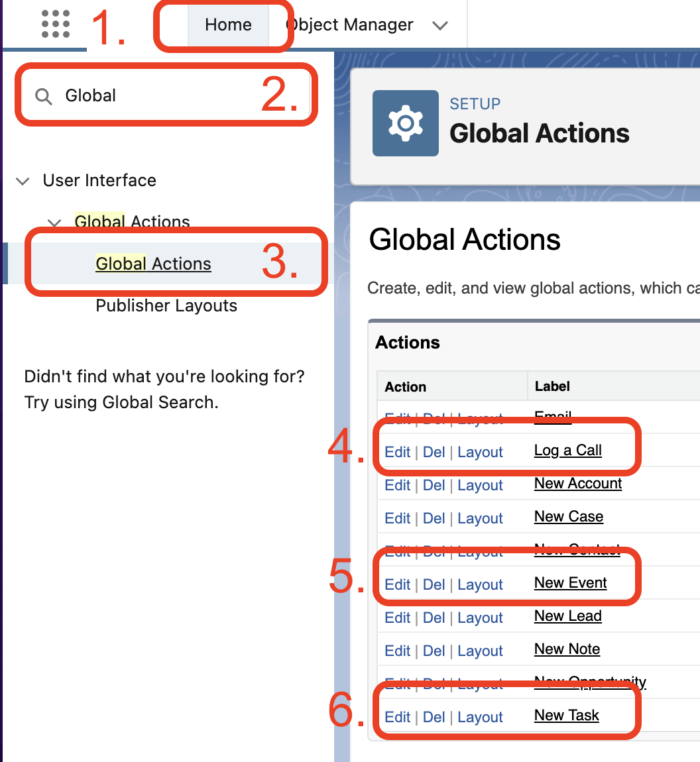Click Del for New Task
This screenshot has width=700, height=762.
pyautogui.click(x=434, y=718)
